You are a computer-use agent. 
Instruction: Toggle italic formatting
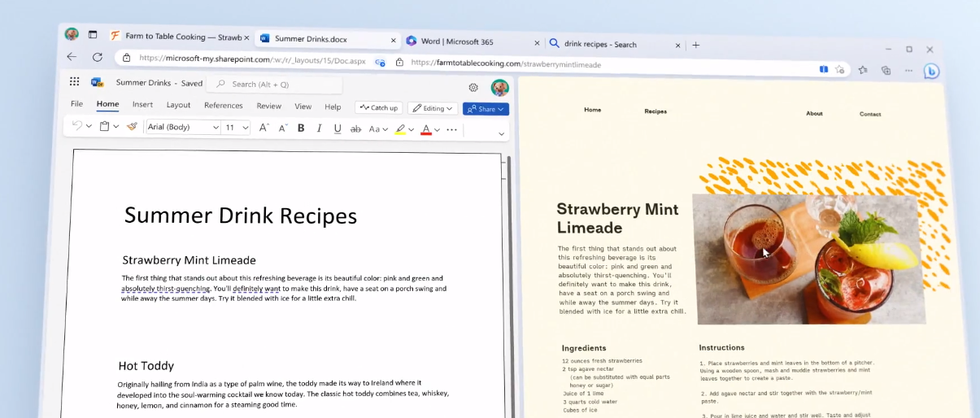(x=319, y=128)
